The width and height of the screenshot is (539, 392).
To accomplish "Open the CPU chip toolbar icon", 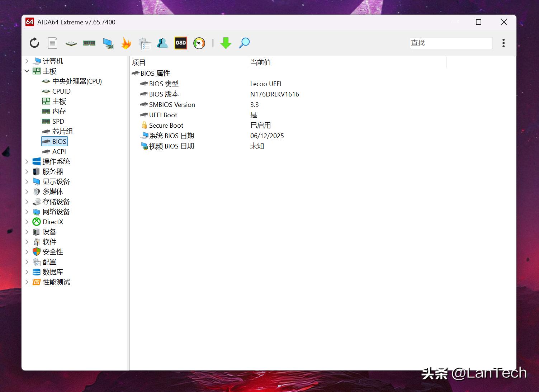I will coord(71,43).
